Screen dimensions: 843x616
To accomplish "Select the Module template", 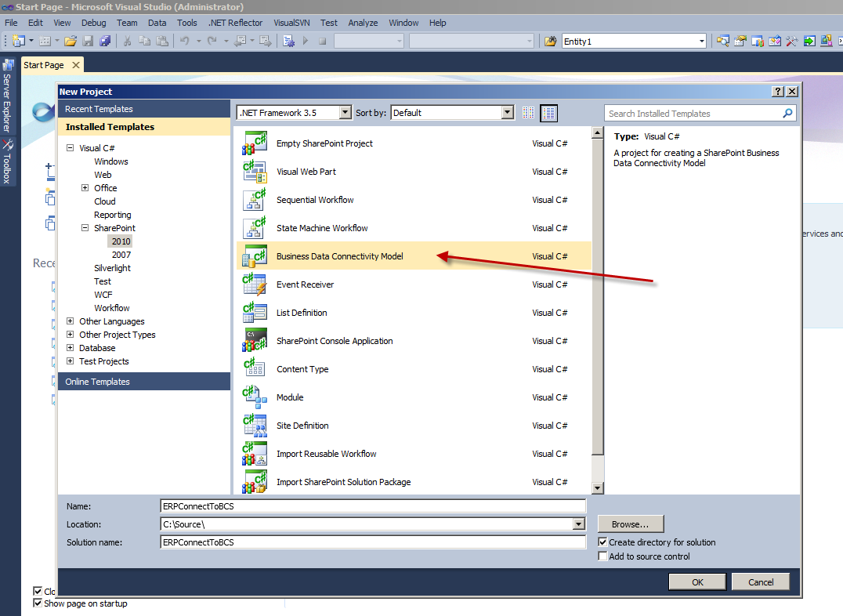I will pyautogui.click(x=414, y=397).
